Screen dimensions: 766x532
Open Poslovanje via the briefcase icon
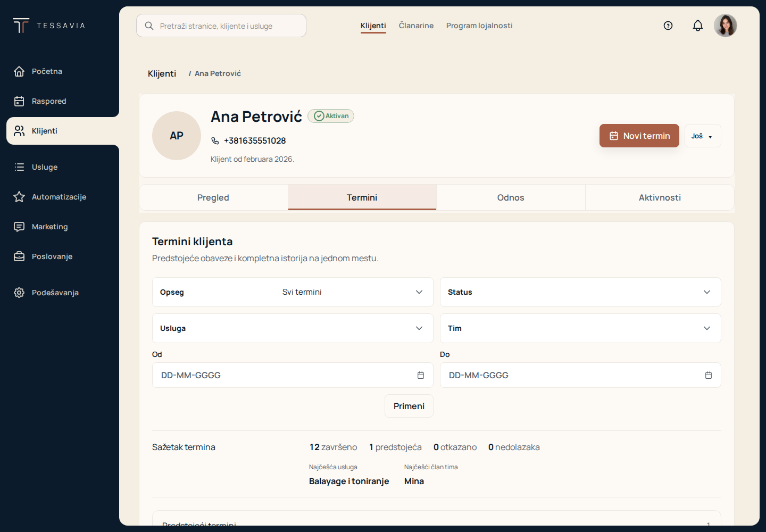pos(19,256)
